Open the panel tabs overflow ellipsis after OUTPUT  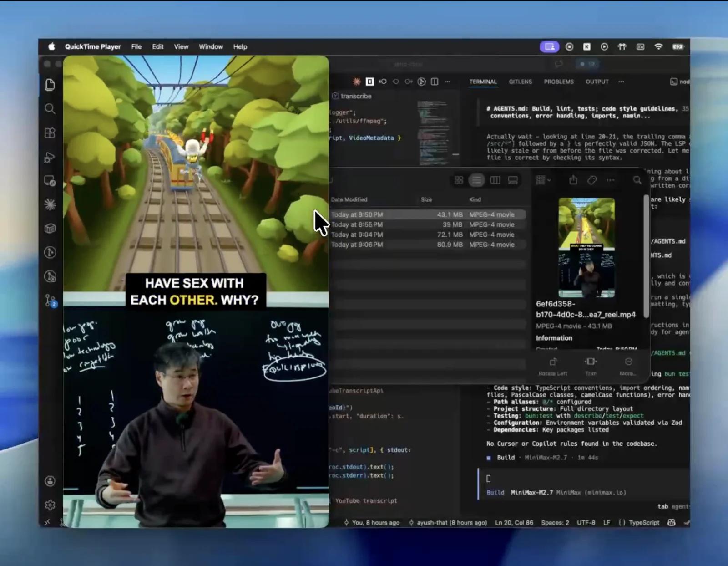pos(621,82)
